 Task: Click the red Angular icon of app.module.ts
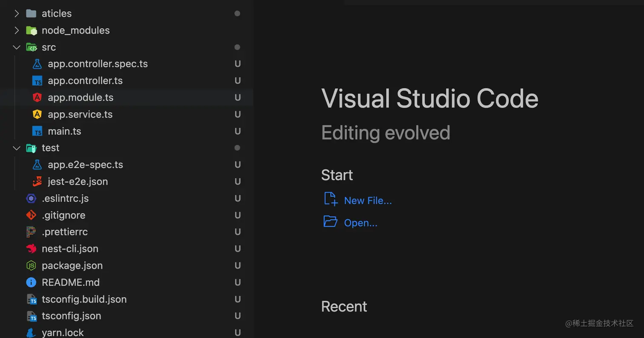pos(37,98)
